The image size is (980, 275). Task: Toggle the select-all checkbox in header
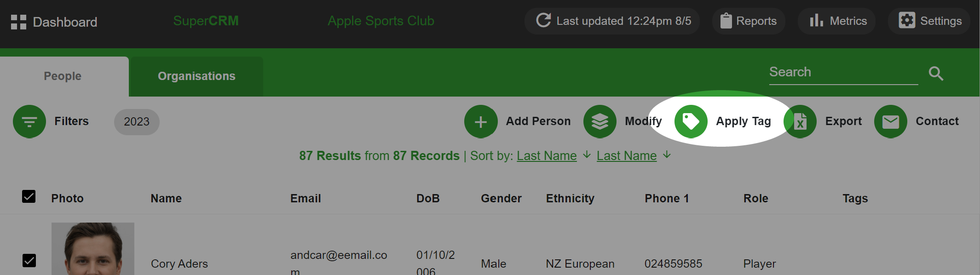(29, 196)
